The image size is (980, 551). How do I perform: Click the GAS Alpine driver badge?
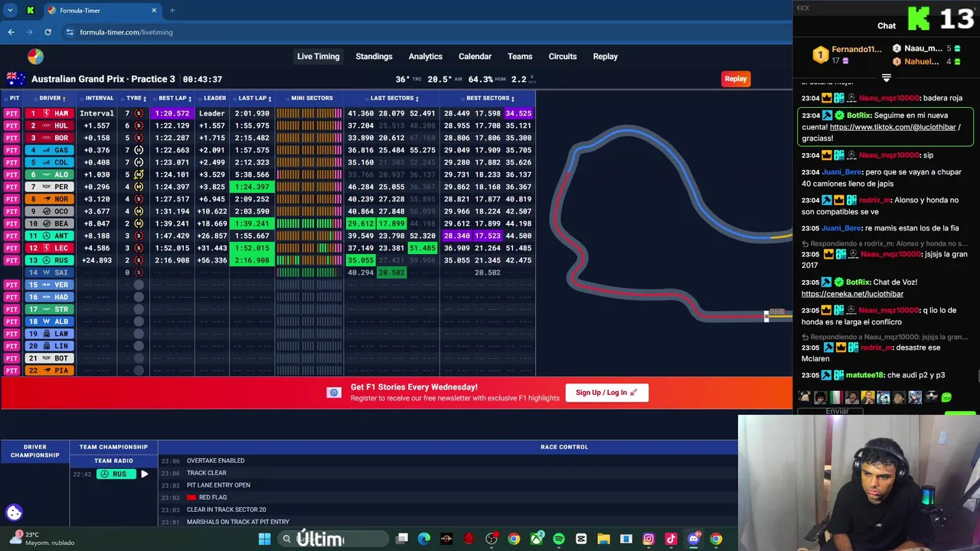point(50,150)
